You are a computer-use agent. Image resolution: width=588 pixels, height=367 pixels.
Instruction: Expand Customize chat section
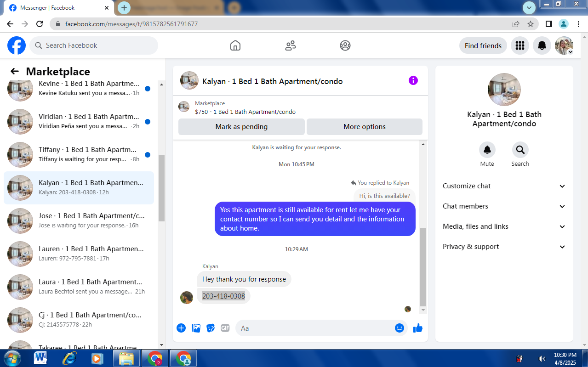[x=504, y=186]
